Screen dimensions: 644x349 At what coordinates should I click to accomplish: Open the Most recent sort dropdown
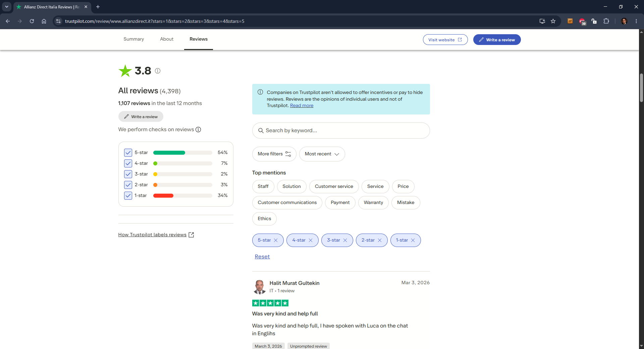click(x=322, y=154)
